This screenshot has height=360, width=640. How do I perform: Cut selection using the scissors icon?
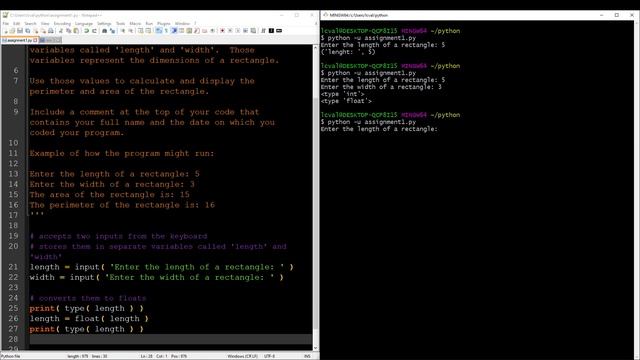click(x=60, y=31)
